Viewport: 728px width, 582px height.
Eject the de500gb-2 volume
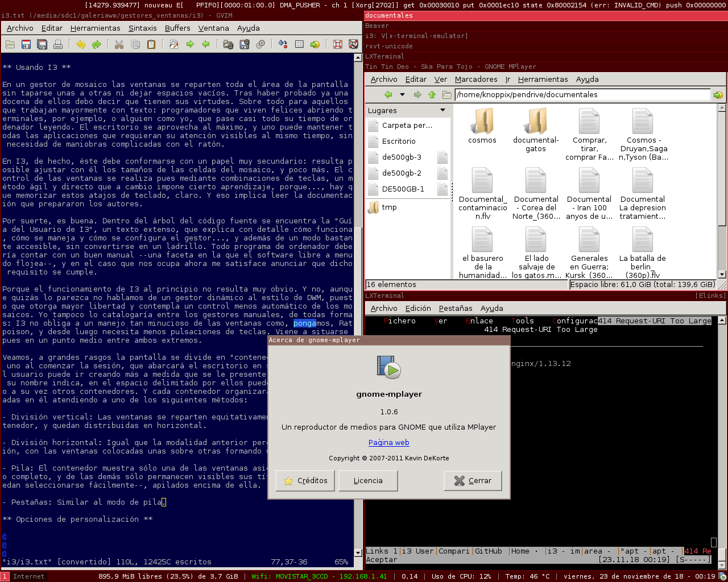point(443,173)
